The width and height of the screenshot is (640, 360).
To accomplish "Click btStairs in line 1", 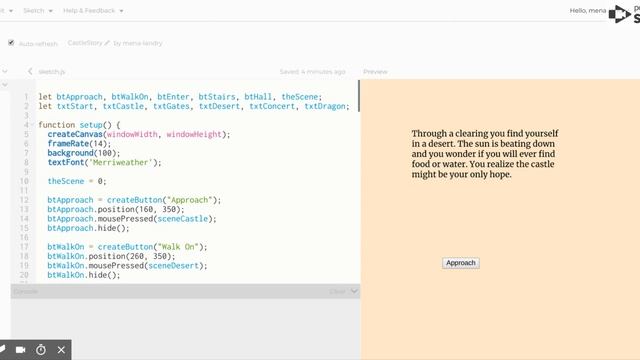I will tap(217, 97).
